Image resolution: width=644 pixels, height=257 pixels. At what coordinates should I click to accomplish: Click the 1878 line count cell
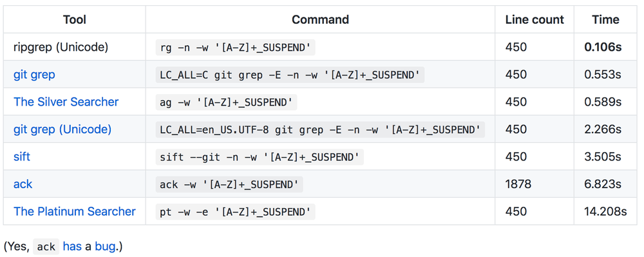point(518,184)
